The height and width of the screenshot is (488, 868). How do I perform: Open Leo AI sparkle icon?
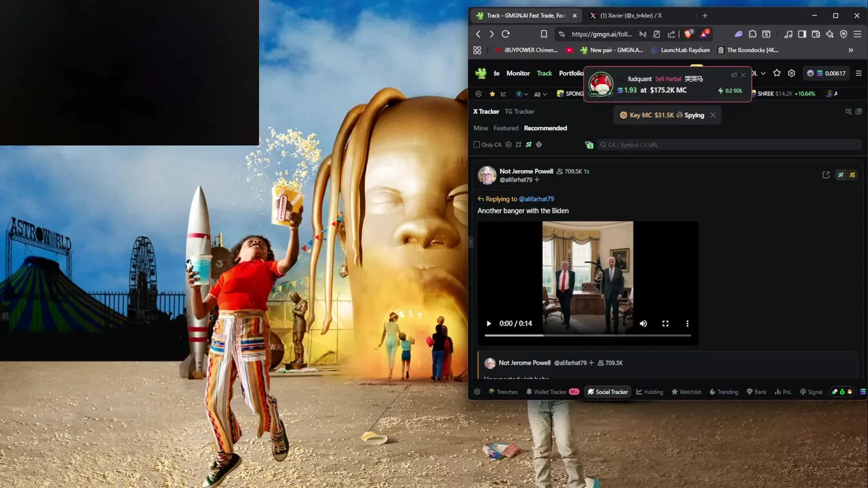[x=830, y=34]
